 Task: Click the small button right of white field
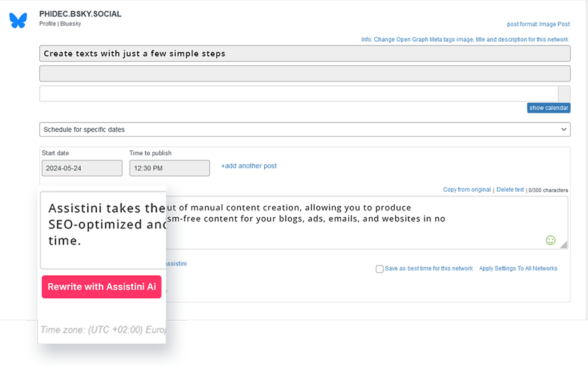564,94
